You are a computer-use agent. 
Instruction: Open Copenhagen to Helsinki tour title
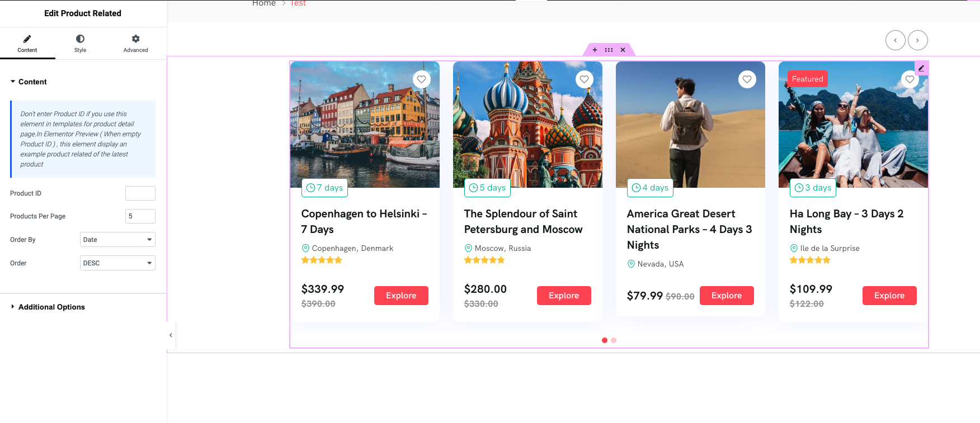[x=364, y=221]
